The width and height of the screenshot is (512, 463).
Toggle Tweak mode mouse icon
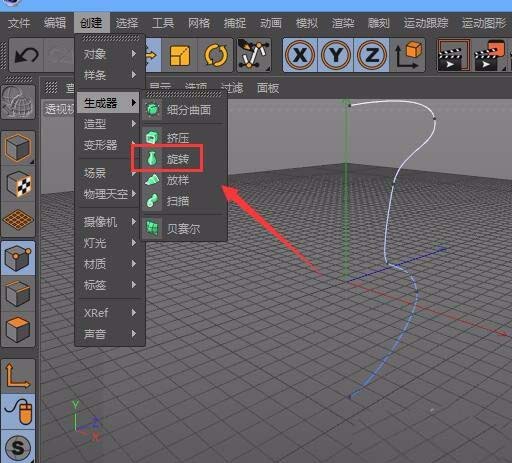pos(18,411)
